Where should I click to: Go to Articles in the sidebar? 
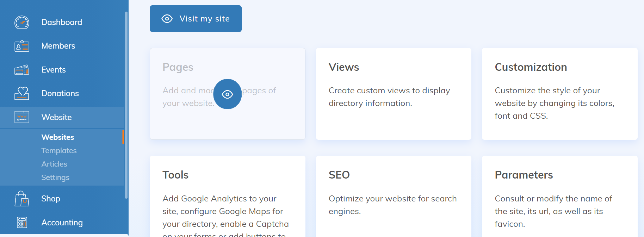click(x=54, y=164)
